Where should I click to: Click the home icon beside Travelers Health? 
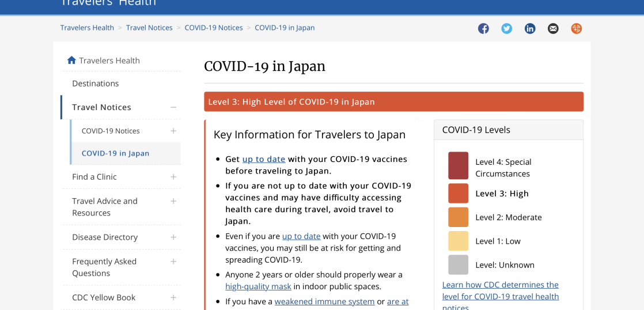71,60
